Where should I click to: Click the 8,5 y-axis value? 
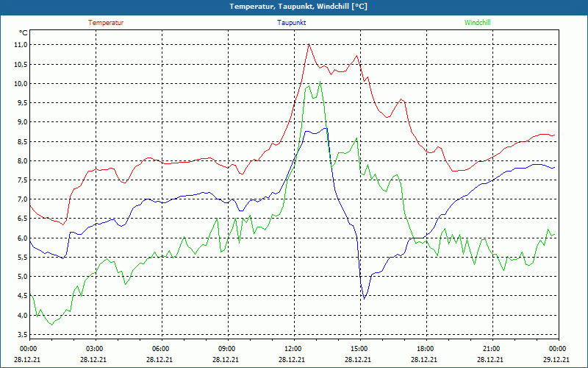pyautogui.click(x=22, y=141)
